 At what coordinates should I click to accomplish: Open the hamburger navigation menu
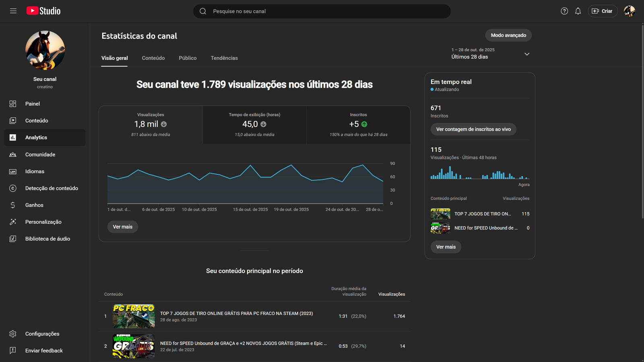pos(13,11)
